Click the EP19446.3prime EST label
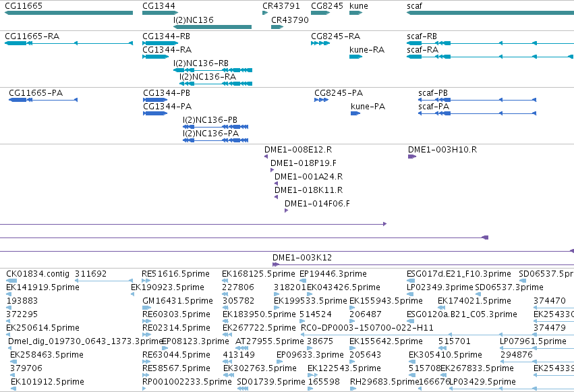 click(333, 274)
